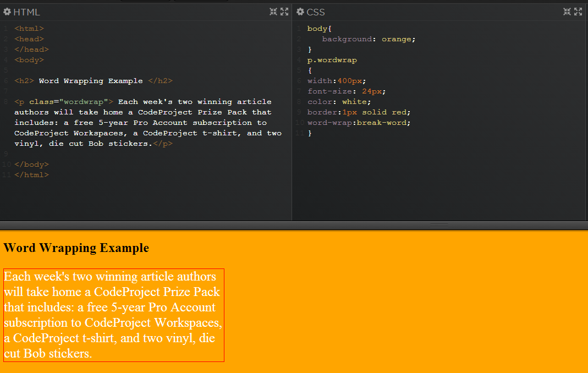The image size is (588, 373).
Task: Open the CSS panel settings gear
Action: [300, 12]
